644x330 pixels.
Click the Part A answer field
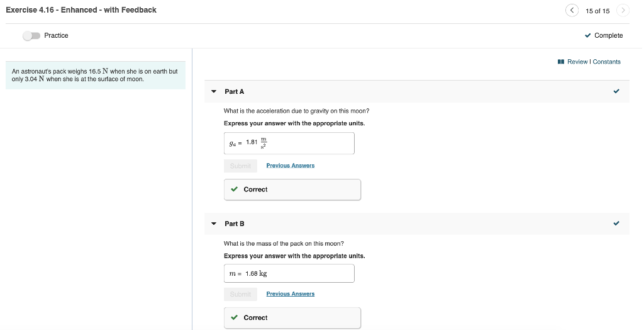(x=289, y=143)
